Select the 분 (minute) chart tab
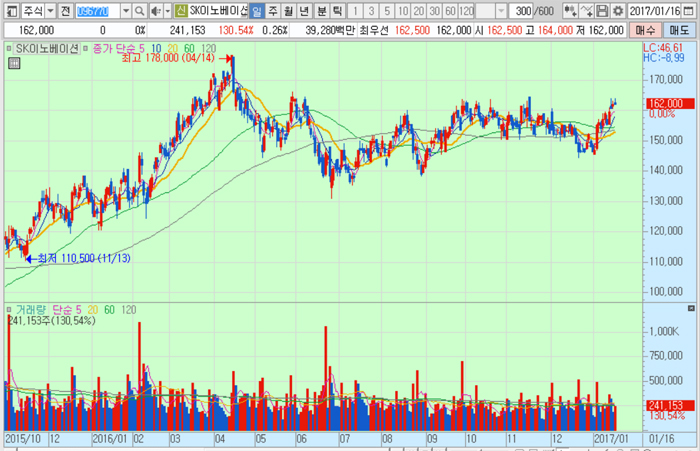The image size is (700, 451). (321, 10)
